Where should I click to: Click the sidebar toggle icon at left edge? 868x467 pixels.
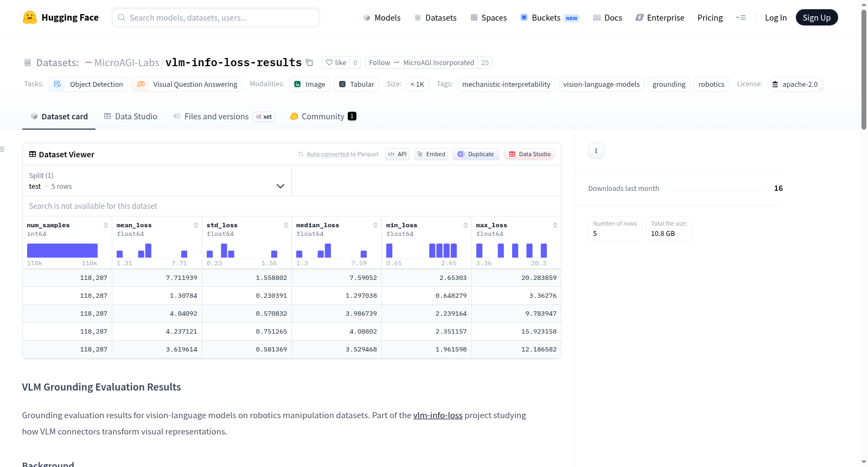(x=2, y=149)
